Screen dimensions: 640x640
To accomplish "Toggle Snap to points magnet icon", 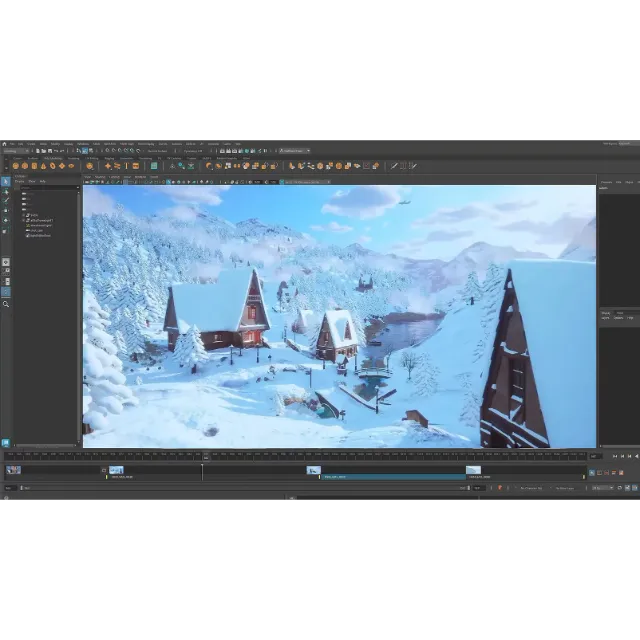I will pos(120,151).
